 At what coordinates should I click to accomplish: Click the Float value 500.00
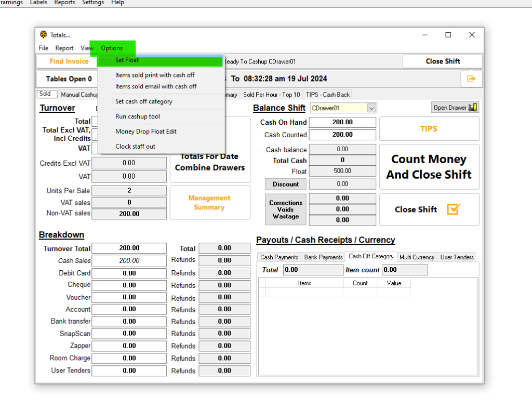342,171
